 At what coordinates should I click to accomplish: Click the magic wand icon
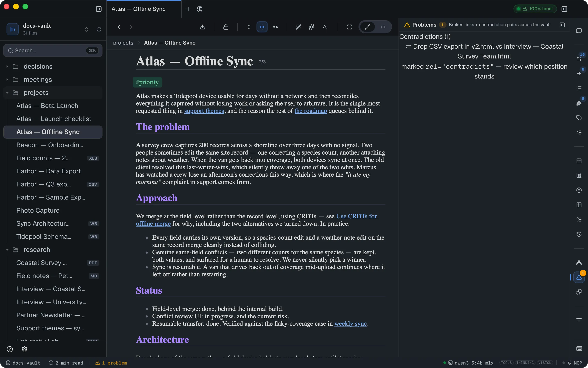click(x=298, y=27)
